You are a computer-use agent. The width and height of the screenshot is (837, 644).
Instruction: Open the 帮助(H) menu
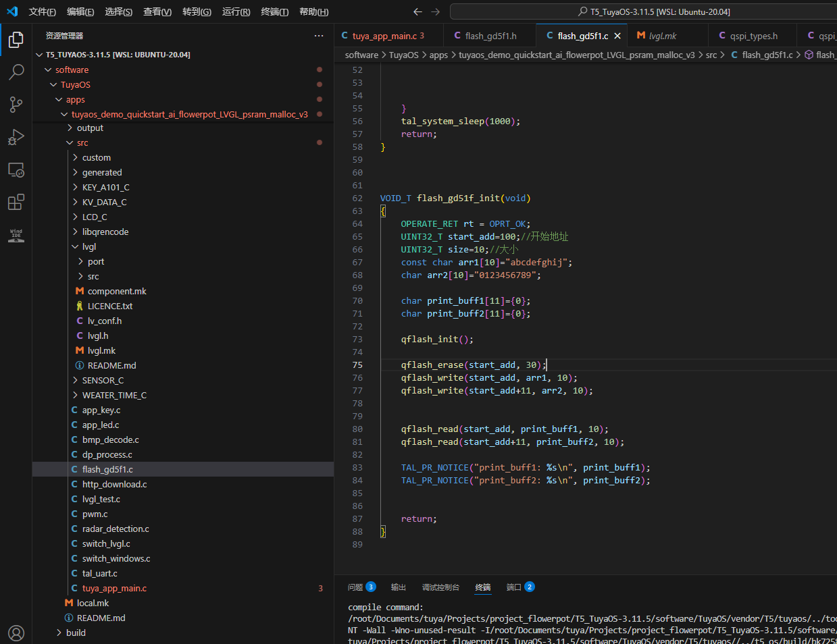pos(314,11)
